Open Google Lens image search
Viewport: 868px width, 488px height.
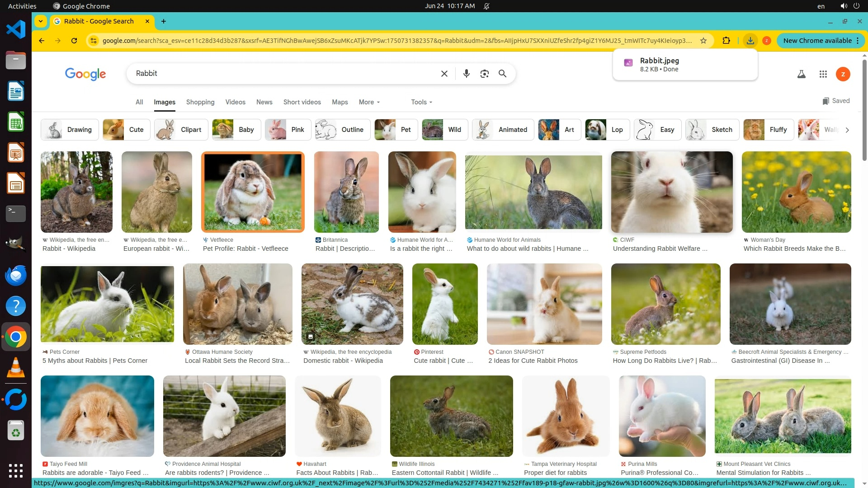[x=484, y=74]
